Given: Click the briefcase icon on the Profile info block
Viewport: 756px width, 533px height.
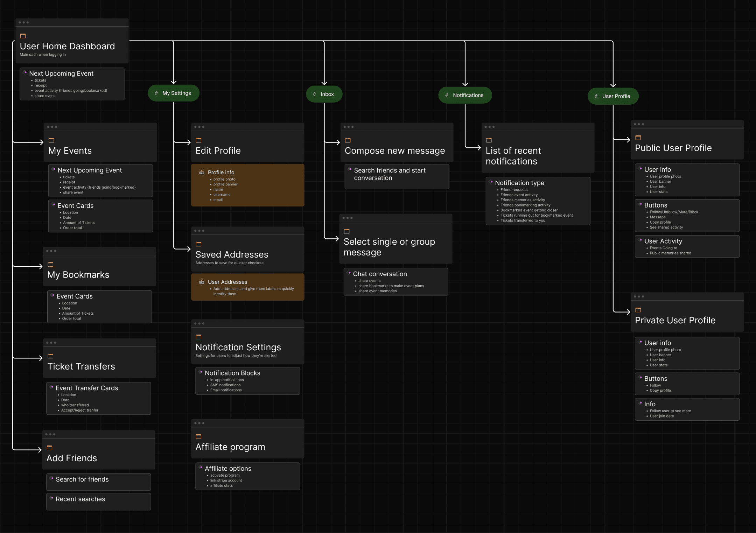Looking at the screenshot, I should pos(202,172).
